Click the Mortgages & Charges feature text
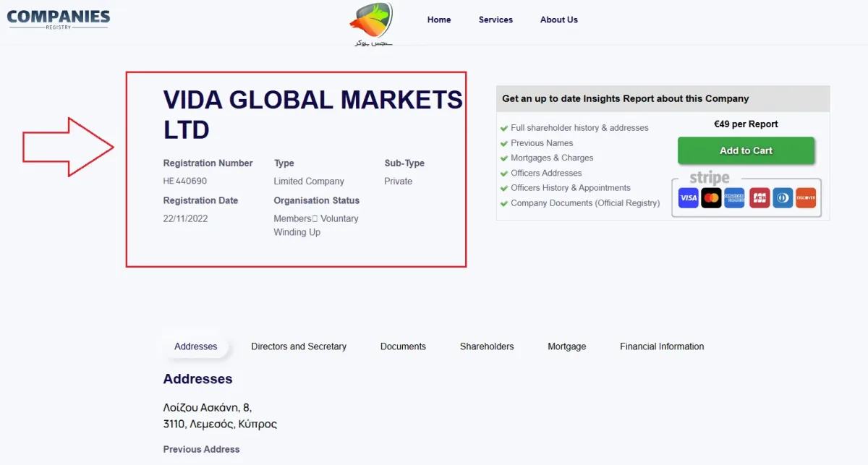Image resolution: width=868 pixels, height=465 pixels. (x=552, y=158)
